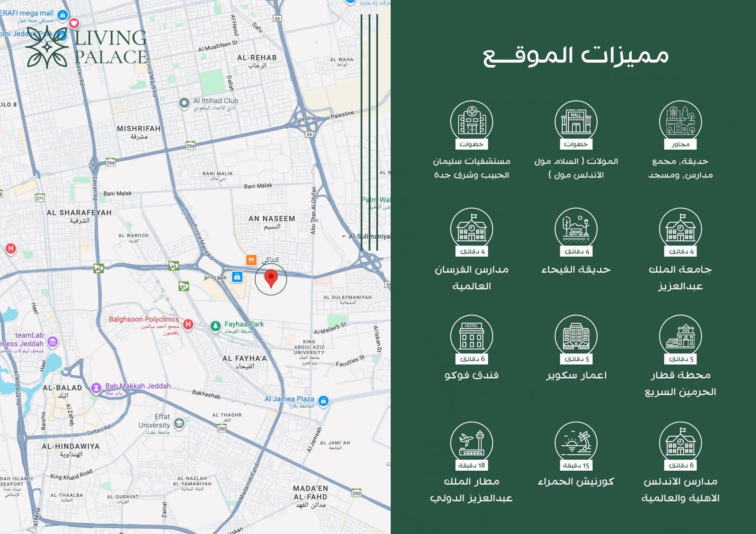Select the neighborhood park and mosque icon
Screen dimensions: 756x534
[x=680, y=121]
